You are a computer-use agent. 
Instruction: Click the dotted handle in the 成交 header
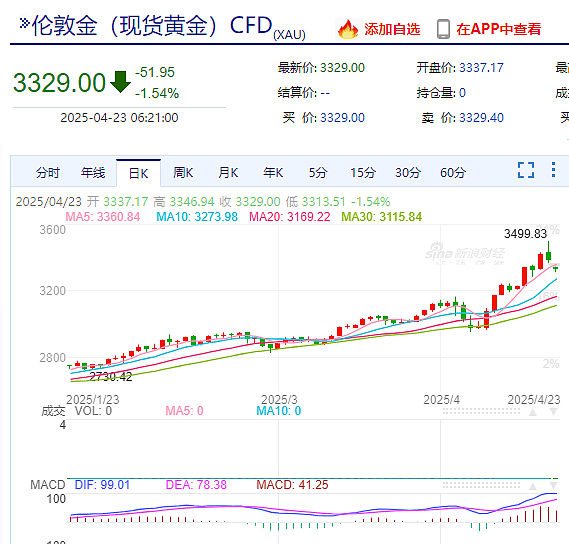(481, 412)
